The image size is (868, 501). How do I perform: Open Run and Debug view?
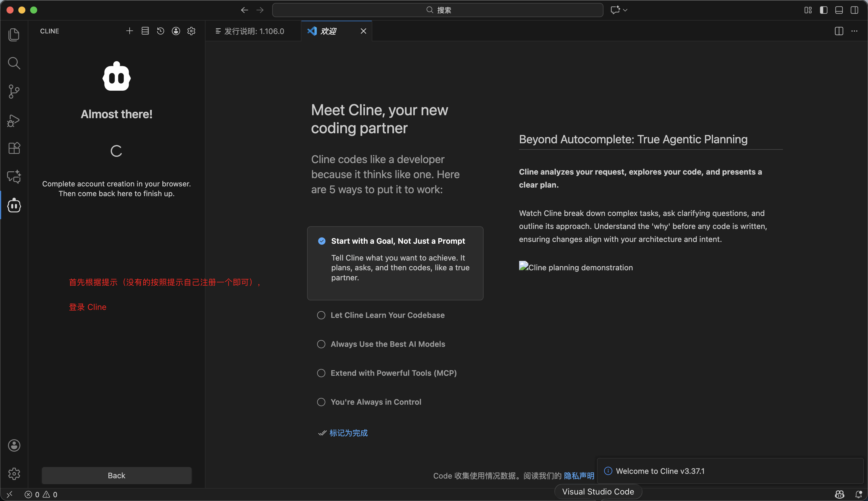pyautogui.click(x=14, y=120)
